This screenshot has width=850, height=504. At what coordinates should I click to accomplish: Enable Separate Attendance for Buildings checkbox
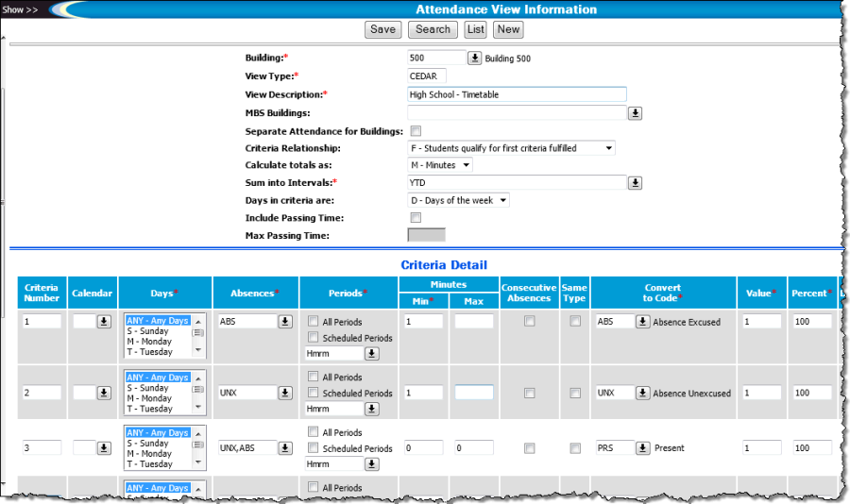click(416, 131)
